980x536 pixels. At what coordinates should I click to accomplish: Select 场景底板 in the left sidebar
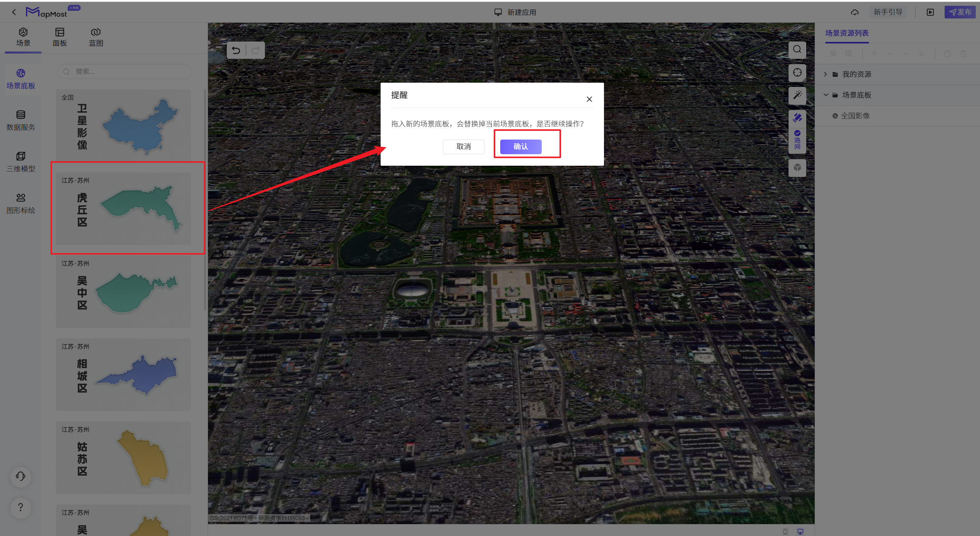pyautogui.click(x=21, y=79)
